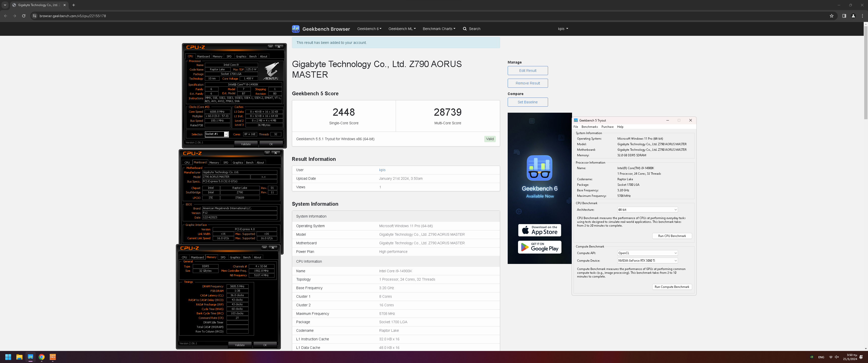Click the Geekbench 5 Tryout window title icon

[576, 120]
